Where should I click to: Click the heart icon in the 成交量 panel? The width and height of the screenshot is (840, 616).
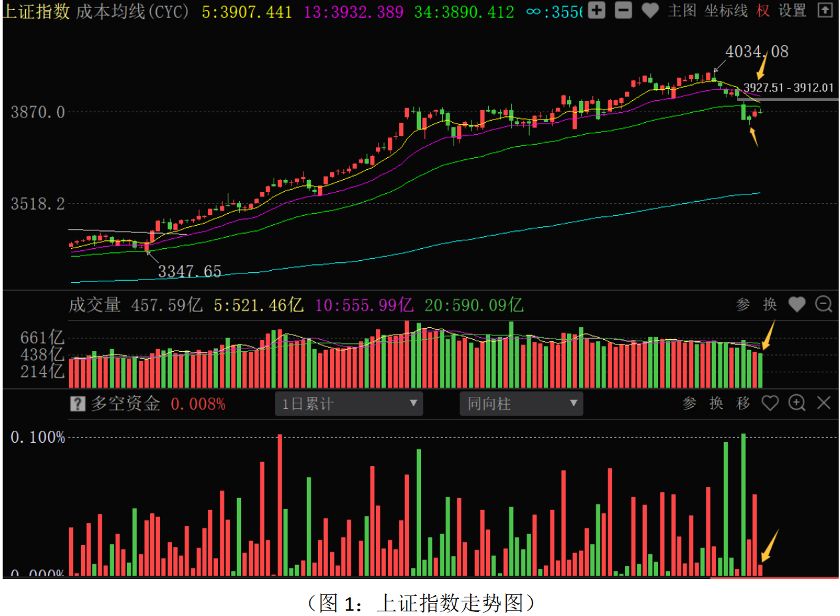pyautogui.click(x=797, y=305)
